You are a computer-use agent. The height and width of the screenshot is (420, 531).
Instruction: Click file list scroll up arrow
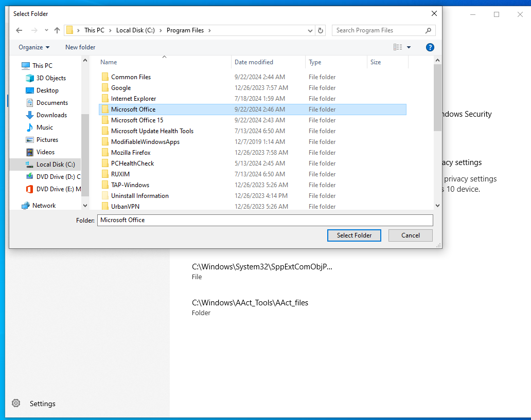point(437,60)
